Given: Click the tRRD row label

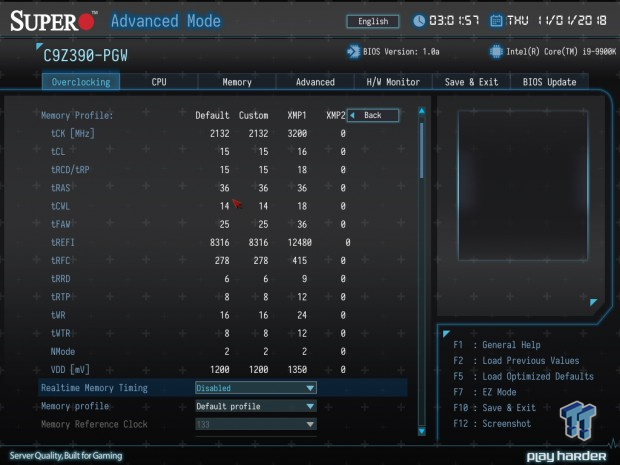Looking at the screenshot, I should [60, 279].
